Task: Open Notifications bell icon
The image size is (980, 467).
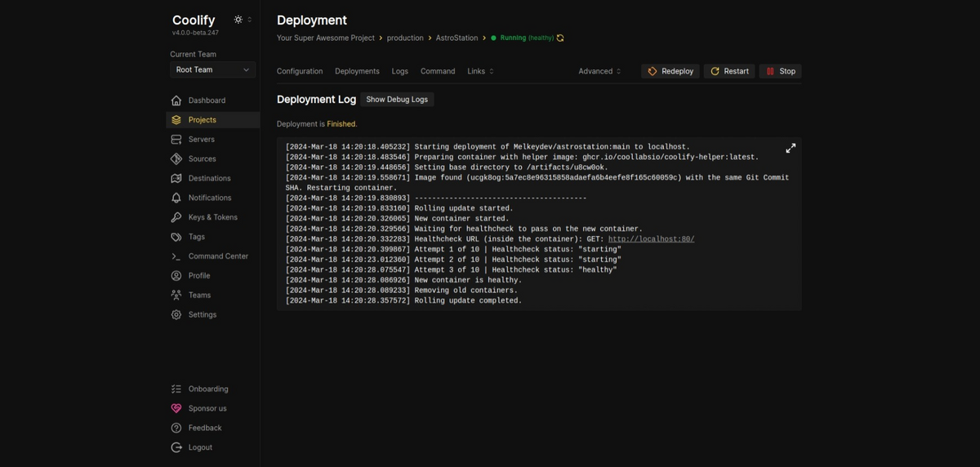Action: point(176,198)
